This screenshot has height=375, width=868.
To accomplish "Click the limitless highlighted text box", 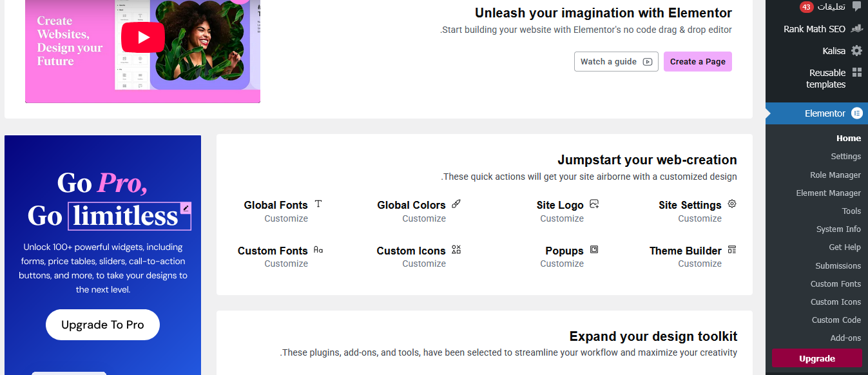I will click(130, 216).
